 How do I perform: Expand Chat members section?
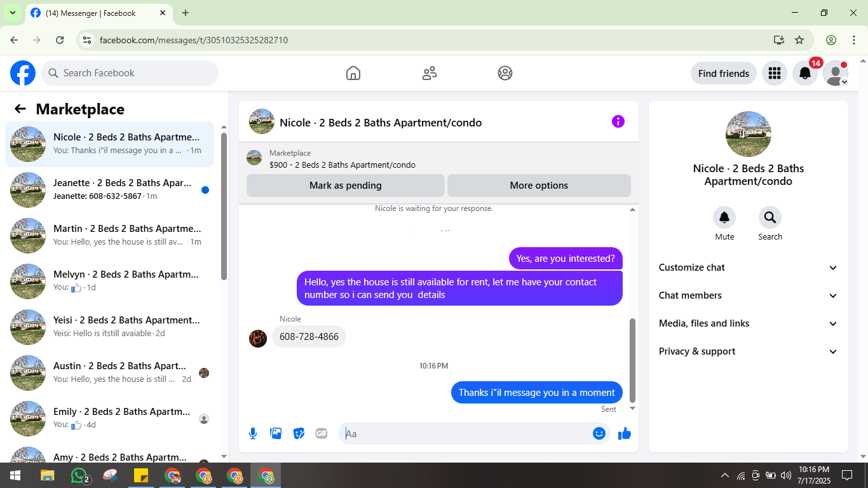(x=749, y=295)
